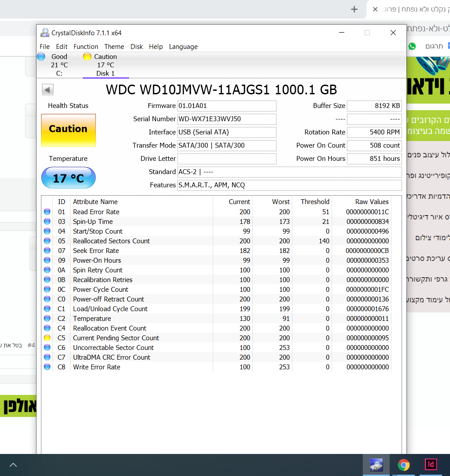Image resolution: width=450 pixels, height=476 pixels.
Task: Select the Temperature attribute row C2
Action: point(216,319)
